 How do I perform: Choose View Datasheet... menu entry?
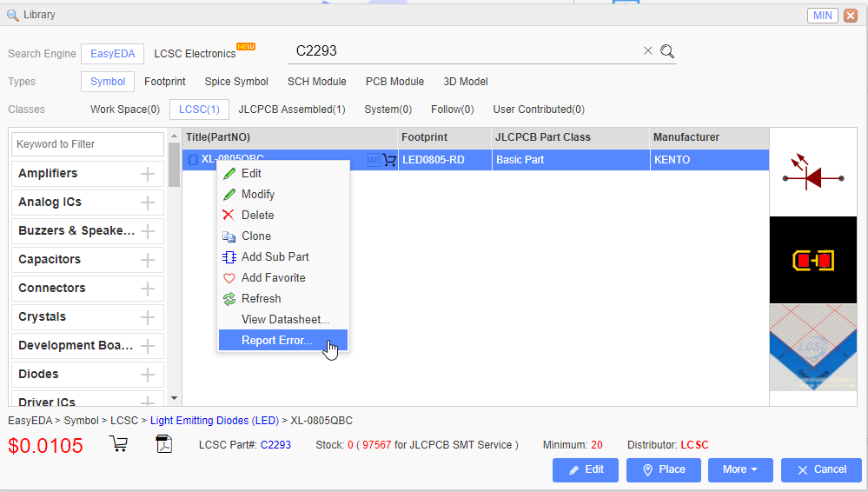click(x=283, y=320)
